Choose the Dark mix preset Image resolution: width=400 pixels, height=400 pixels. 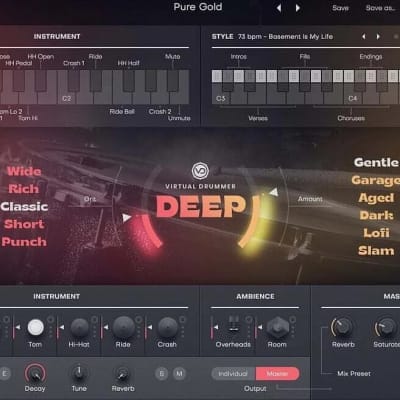[x=376, y=215]
